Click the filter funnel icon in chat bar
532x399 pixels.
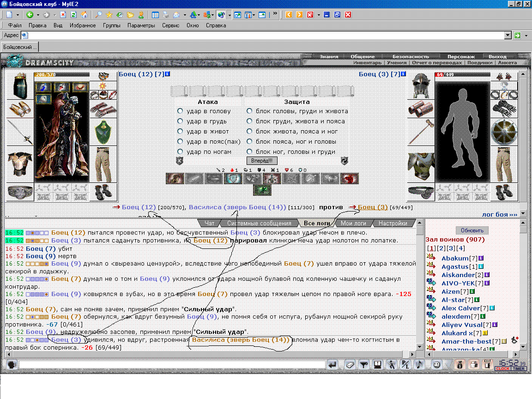pyautogui.click(x=364, y=365)
